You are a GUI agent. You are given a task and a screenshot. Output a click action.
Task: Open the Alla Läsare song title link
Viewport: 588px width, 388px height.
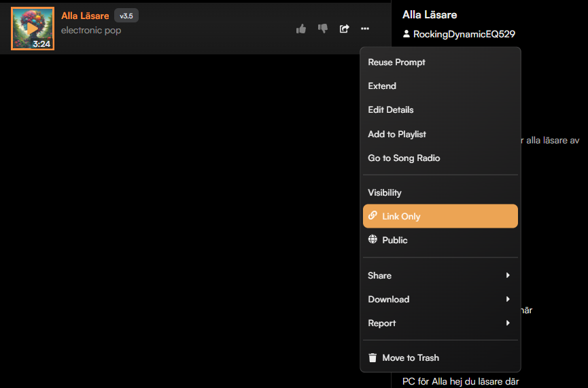(x=85, y=16)
